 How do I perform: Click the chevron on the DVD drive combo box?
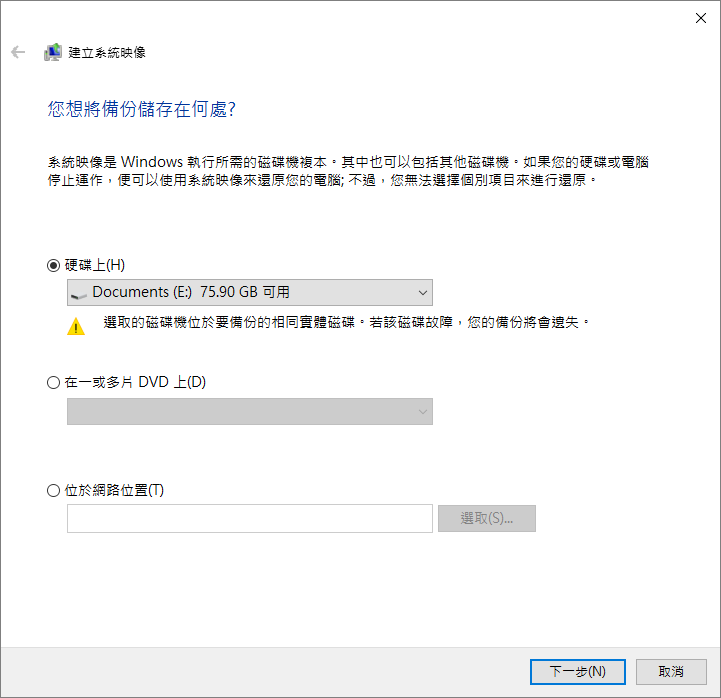click(x=423, y=412)
